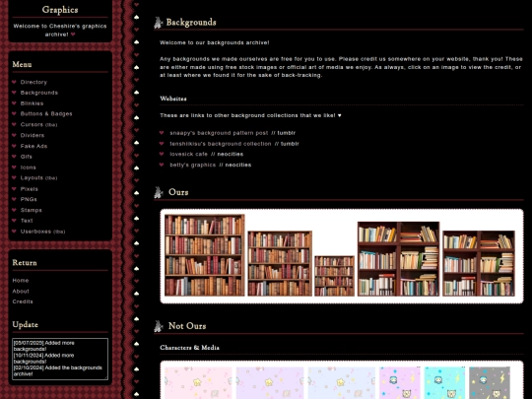The width and height of the screenshot is (532, 399).
Task: Click the pale blue star pattern background
Action: [342, 382]
